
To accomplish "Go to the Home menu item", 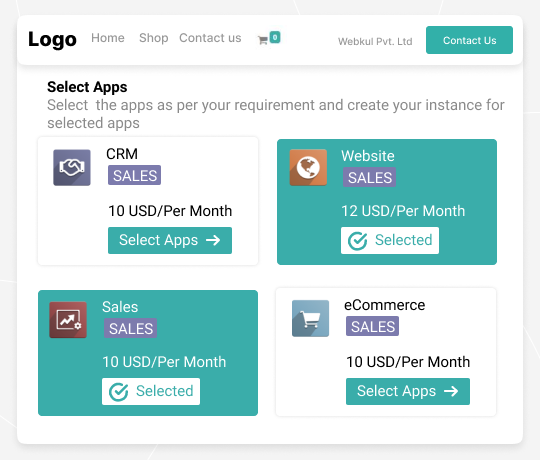I will click(x=108, y=38).
